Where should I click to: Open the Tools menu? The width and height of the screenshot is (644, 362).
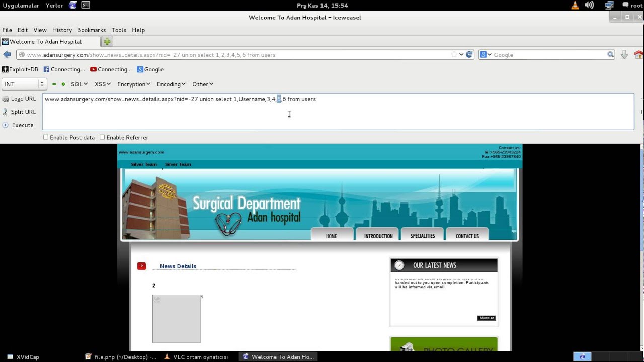[x=119, y=30]
